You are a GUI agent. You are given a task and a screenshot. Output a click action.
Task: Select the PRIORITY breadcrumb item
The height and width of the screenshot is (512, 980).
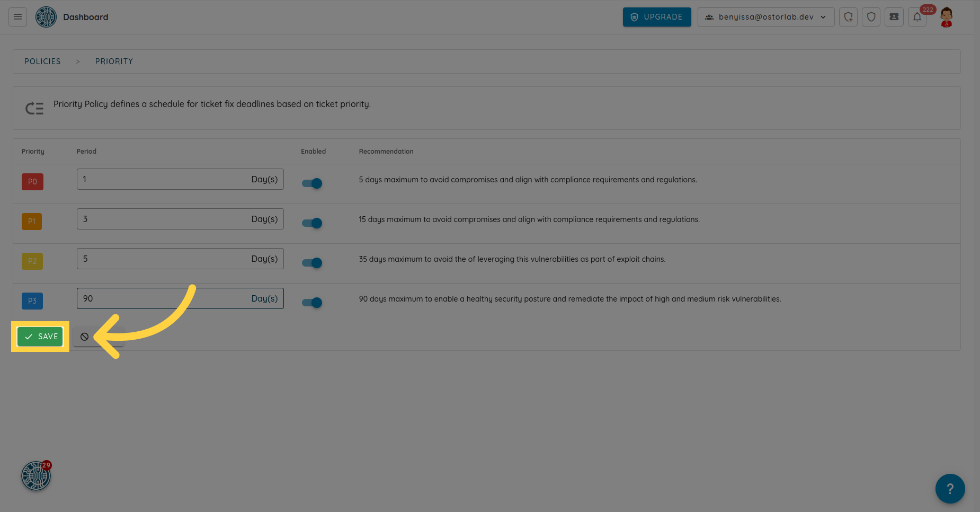[x=114, y=61]
